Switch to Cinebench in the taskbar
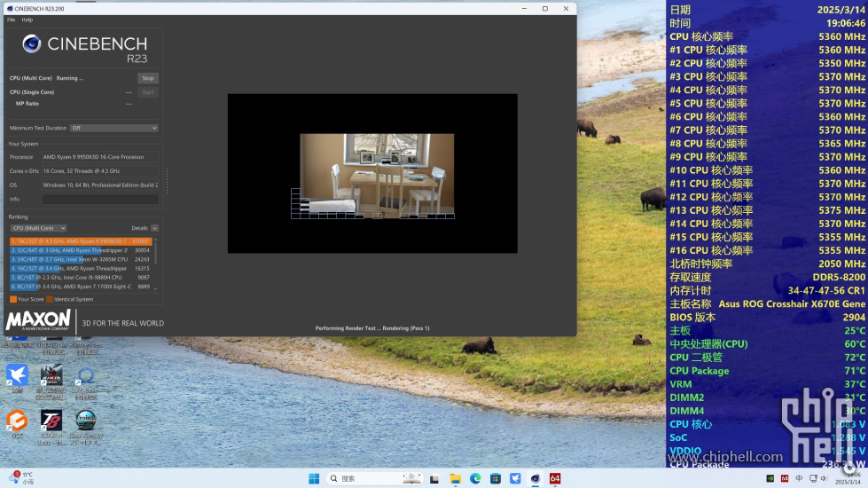The height and width of the screenshot is (488, 868). [x=536, y=478]
